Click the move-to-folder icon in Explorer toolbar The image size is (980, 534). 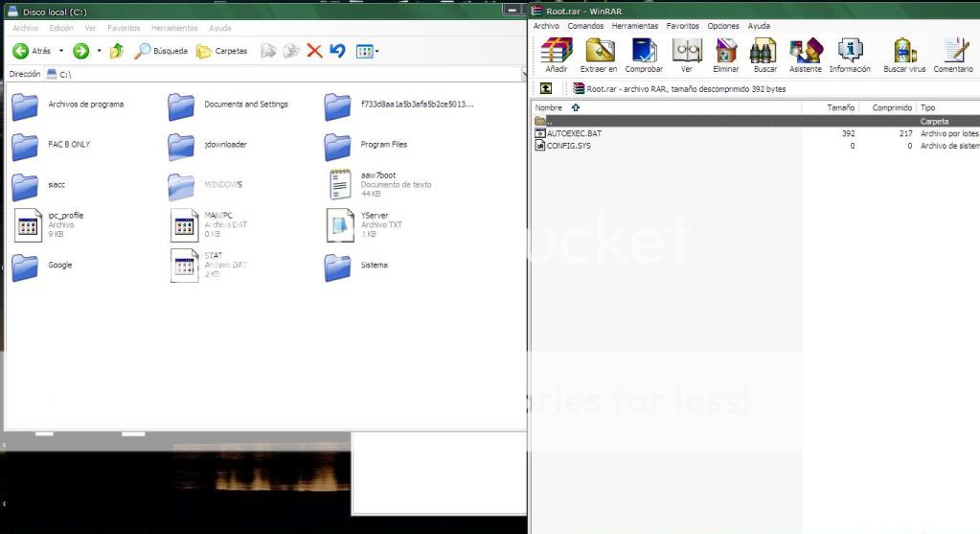pos(268,51)
